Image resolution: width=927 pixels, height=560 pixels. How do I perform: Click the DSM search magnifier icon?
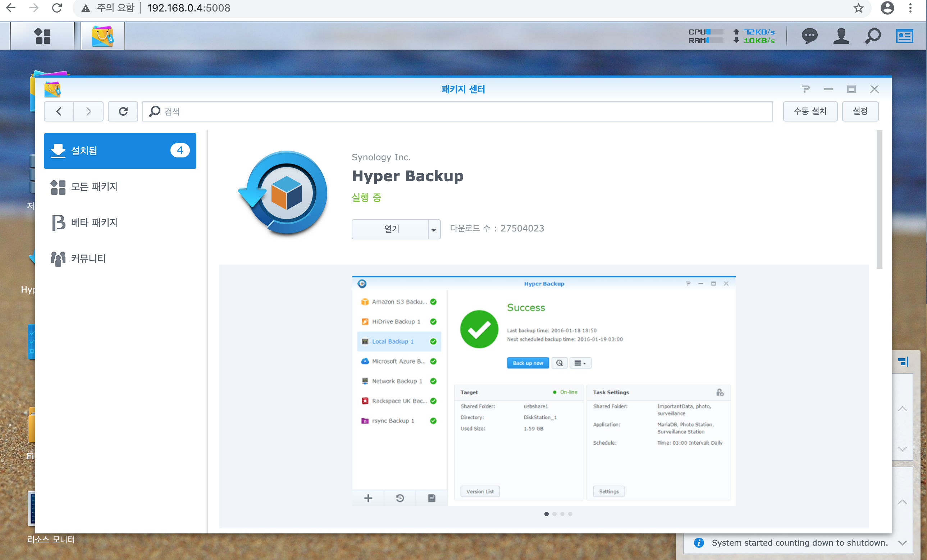pyautogui.click(x=873, y=36)
